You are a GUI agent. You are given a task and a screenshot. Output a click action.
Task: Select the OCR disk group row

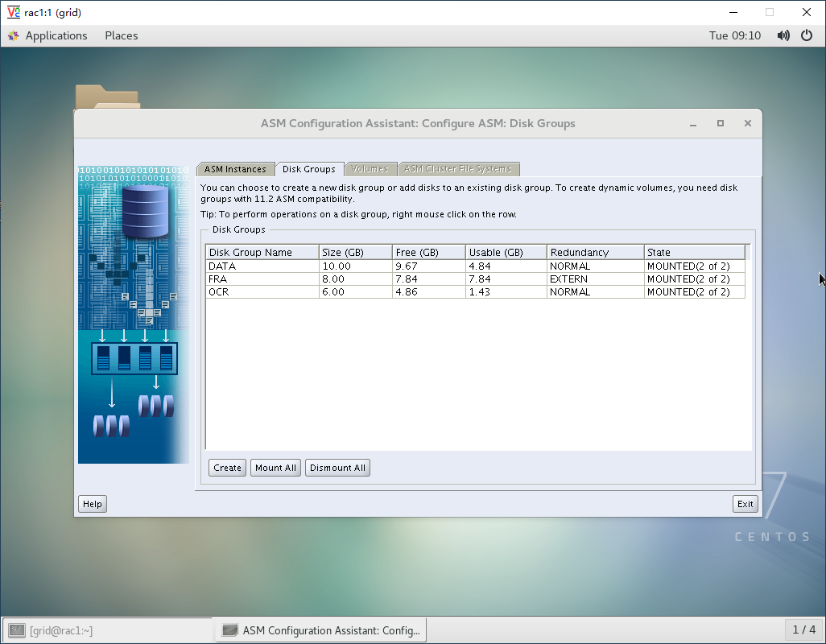tap(475, 291)
